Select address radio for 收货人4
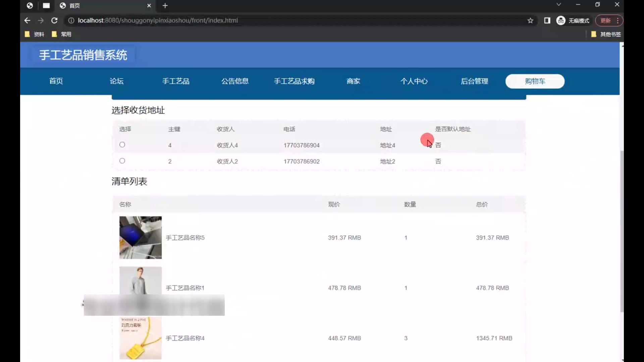The width and height of the screenshot is (644, 362). tap(122, 145)
